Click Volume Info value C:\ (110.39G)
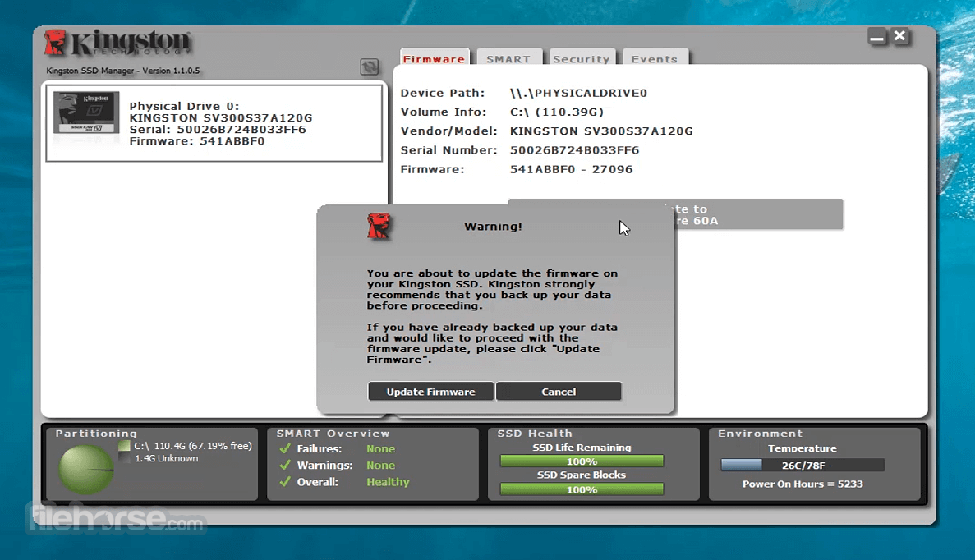The width and height of the screenshot is (975, 560). (x=557, y=112)
